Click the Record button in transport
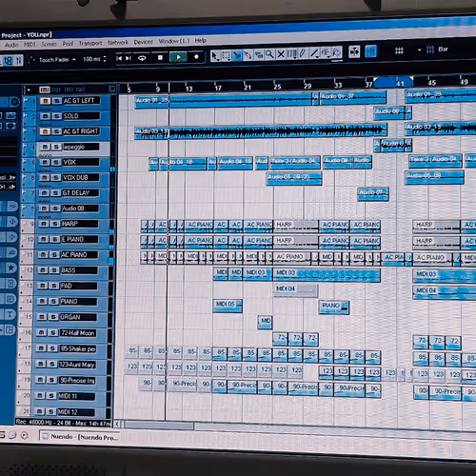The width and height of the screenshot is (476, 476). (x=196, y=57)
